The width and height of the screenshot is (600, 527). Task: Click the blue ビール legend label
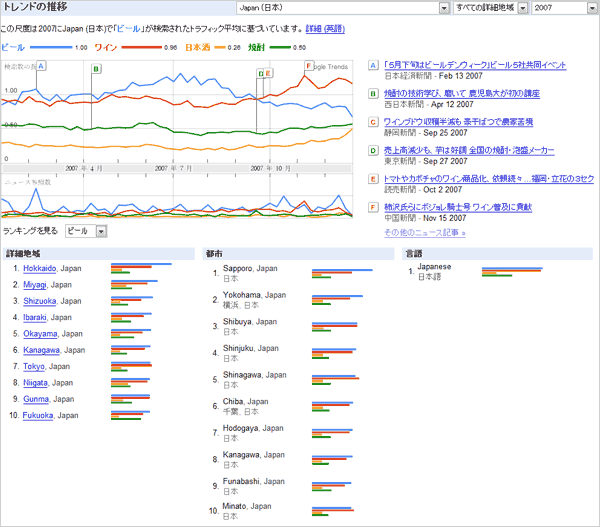(x=13, y=47)
